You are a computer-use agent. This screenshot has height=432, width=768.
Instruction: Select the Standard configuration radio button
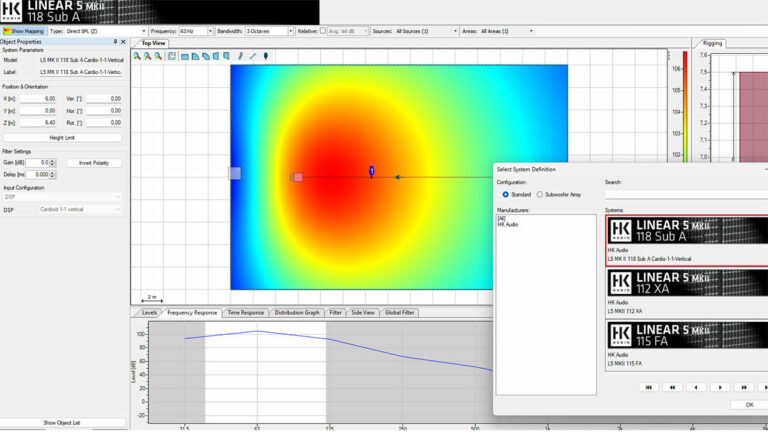pyautogui.click(x=505, y=194)
